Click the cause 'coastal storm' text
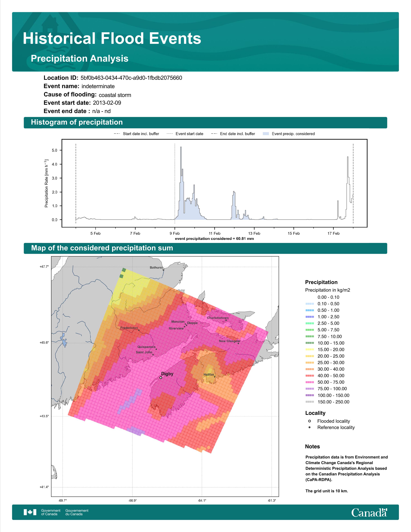This screenshot has width=411, height=532. tap(115, 95)
